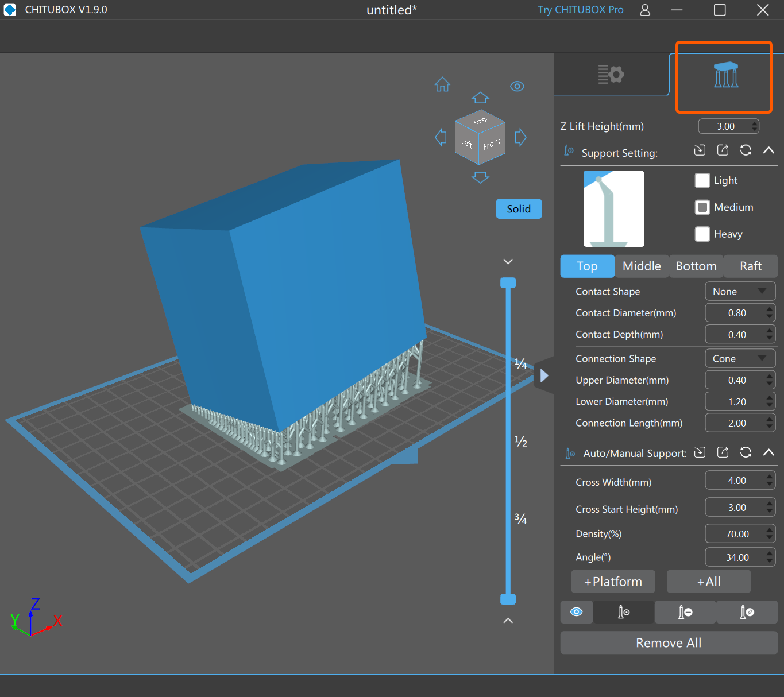Click the Remove All button
This screenshot has height=697, width=784.
[x=669, y=643]
